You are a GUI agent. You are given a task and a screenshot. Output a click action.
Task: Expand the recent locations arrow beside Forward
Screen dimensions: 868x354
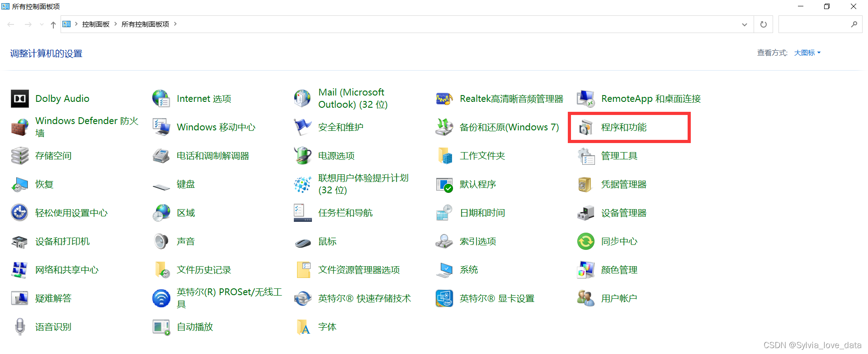42,24
